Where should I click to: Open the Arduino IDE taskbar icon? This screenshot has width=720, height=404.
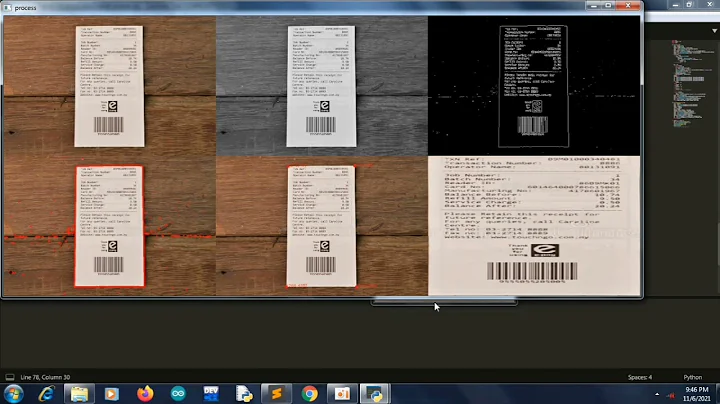pyautogui.click(x=178, y=394)
